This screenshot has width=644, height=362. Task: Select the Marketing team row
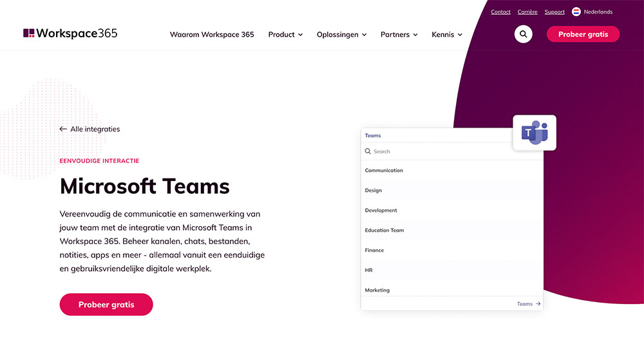(452, 289)
